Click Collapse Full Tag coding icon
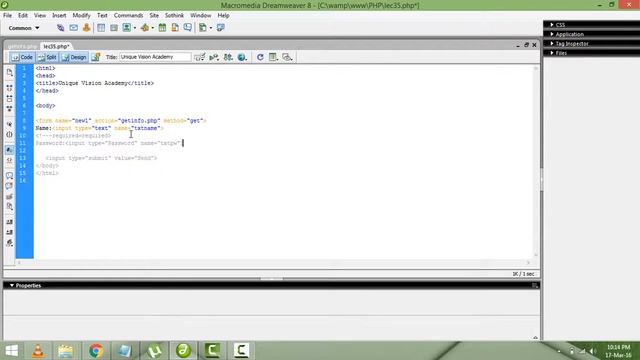This screenshot has width=640, height=360. (x=9, y=88)
